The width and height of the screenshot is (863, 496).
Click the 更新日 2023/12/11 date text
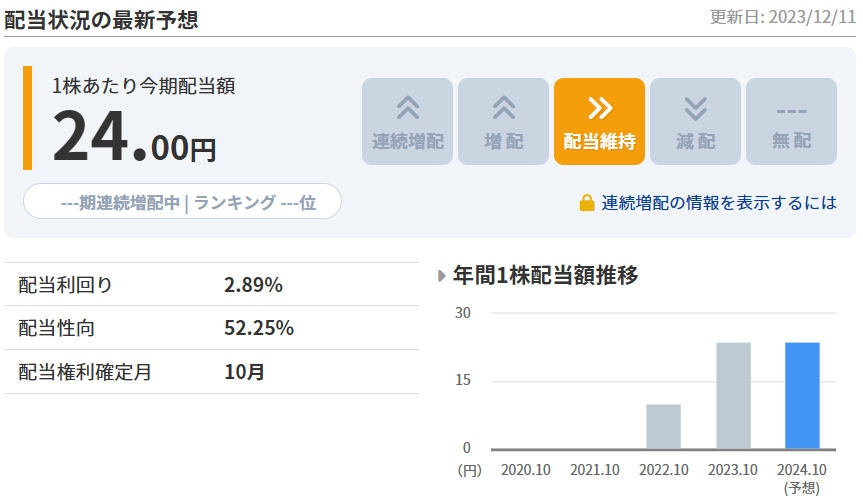click(x=782, y=17)
